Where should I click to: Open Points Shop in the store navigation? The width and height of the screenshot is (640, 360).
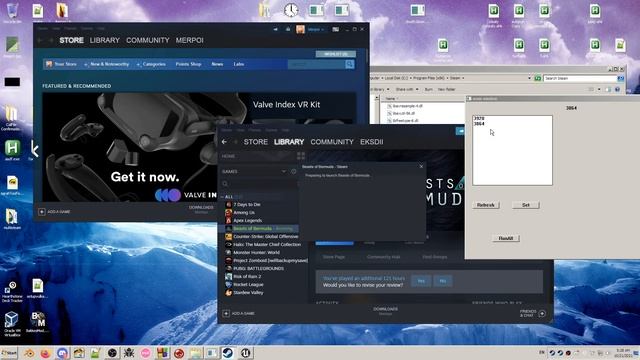(188, 64)
